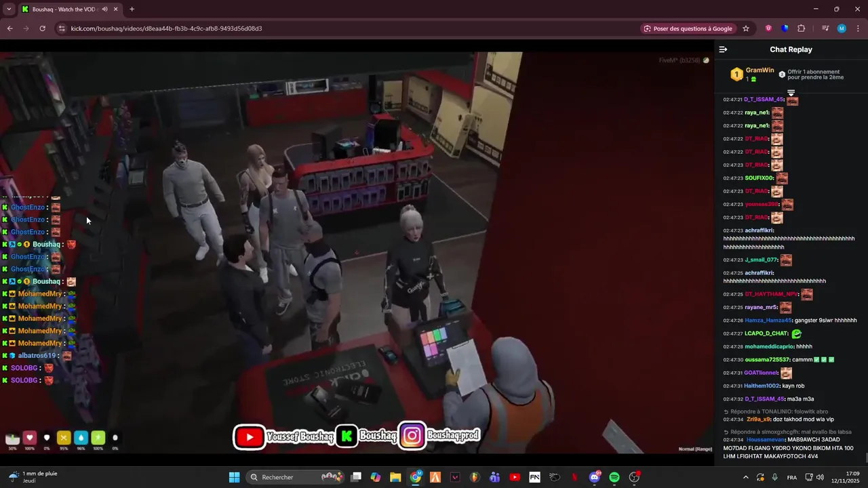Collapse the Chat Replay panel icon
Screen dimensions: 868x488
click(723, 49)
